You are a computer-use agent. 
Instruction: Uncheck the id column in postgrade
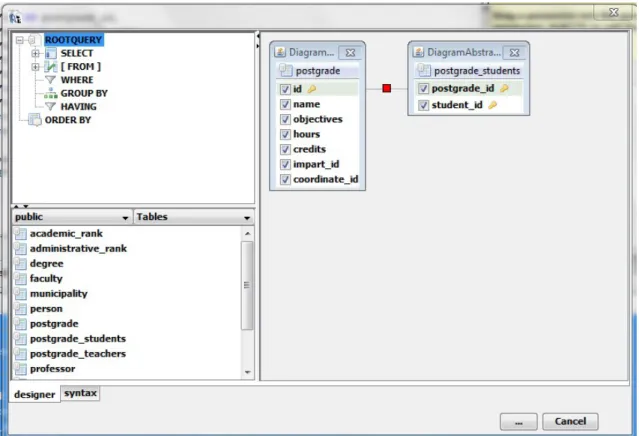click(x=285, y=89)
